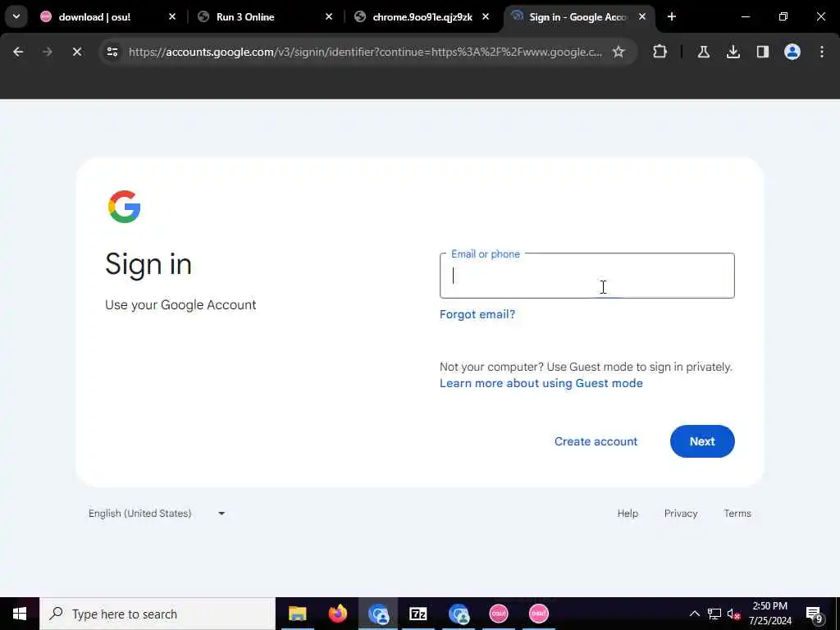Open a new tab with plus button
The image size is (840, 630).
point(671,17)
